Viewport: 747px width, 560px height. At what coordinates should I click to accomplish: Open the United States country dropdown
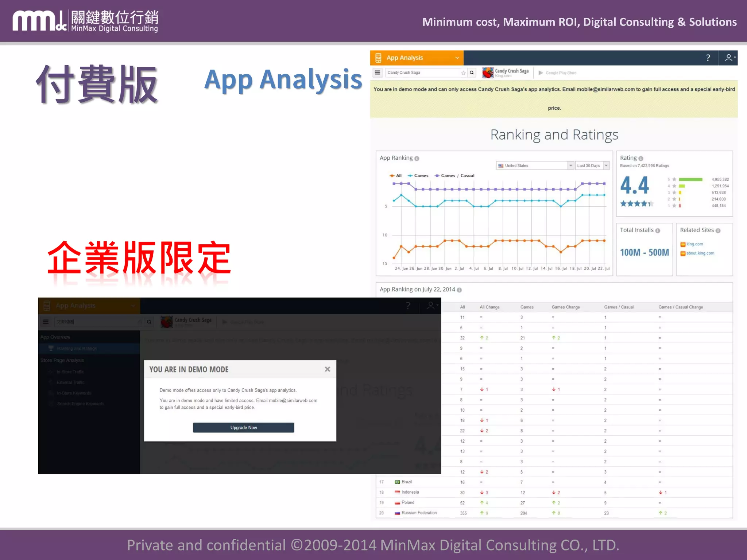click(535, 166)
